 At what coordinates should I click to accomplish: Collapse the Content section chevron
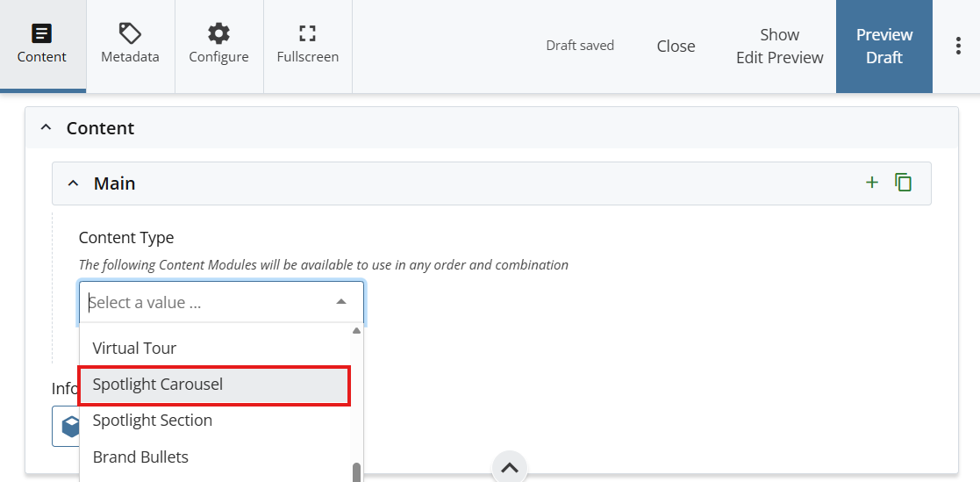coord(46,128)
